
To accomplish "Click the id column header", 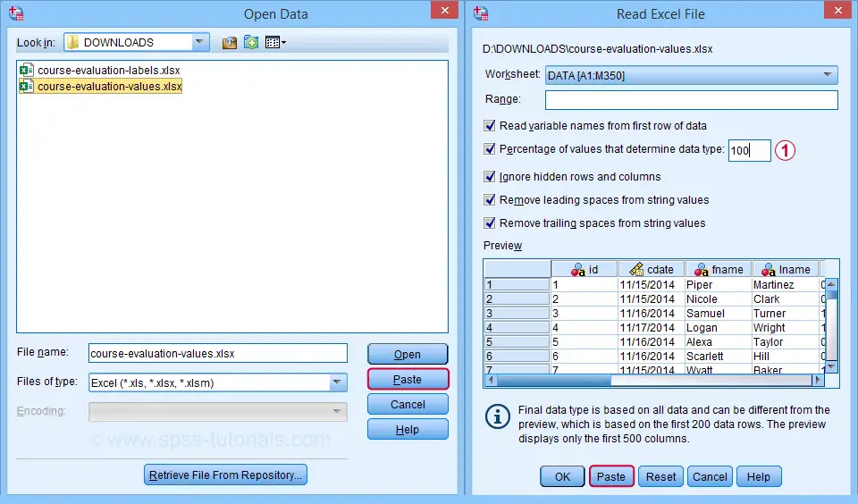I will click(x=585, y=269).
